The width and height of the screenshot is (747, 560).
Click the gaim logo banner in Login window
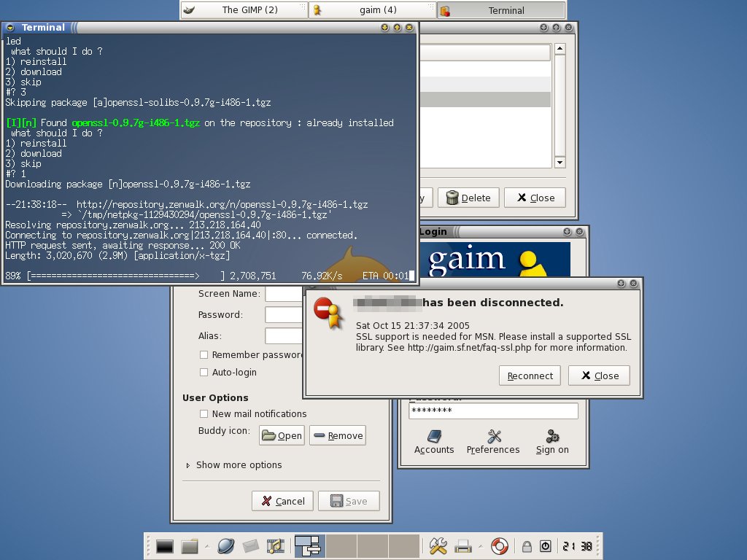495,260
